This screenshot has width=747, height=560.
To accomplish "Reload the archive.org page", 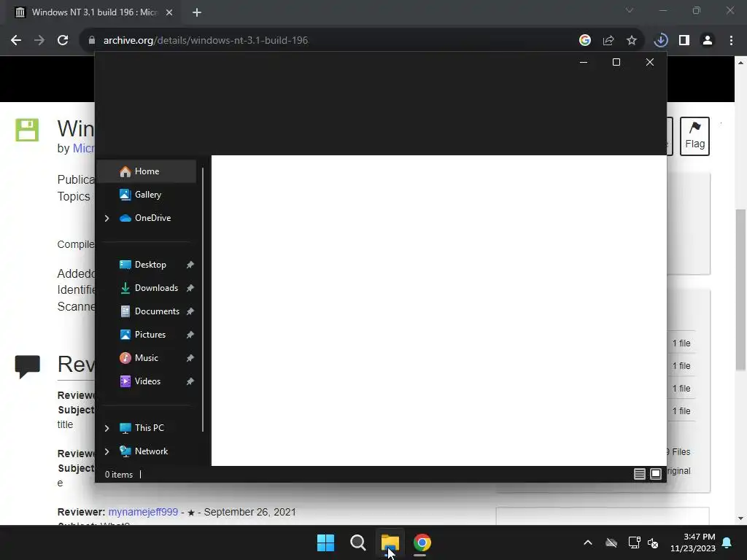I will click(x=63, y=41).
